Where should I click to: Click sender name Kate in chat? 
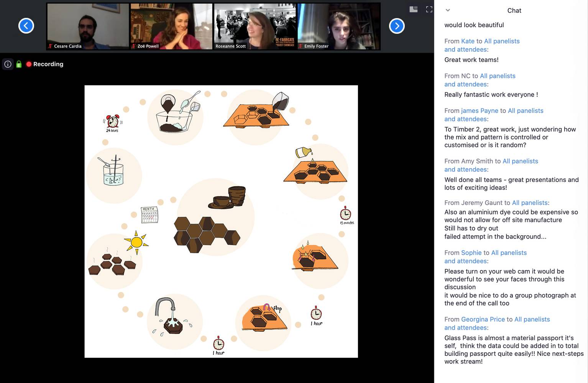468,41
